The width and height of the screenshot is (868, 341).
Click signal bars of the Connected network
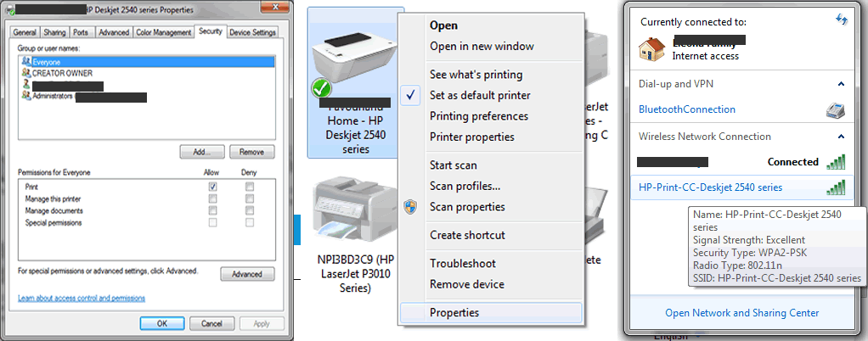point(836,162)
